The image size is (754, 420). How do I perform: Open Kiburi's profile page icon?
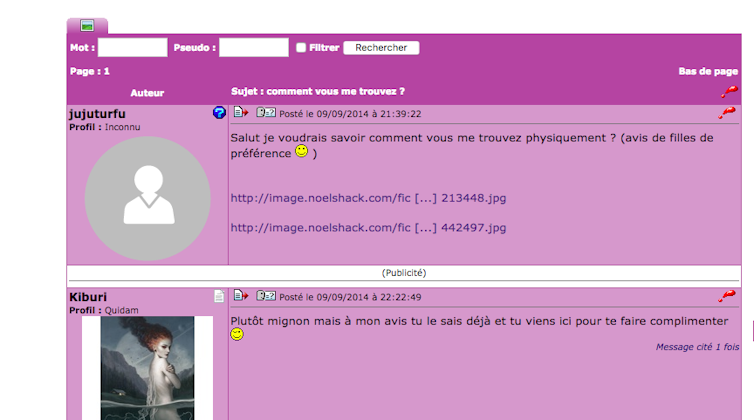220,296
